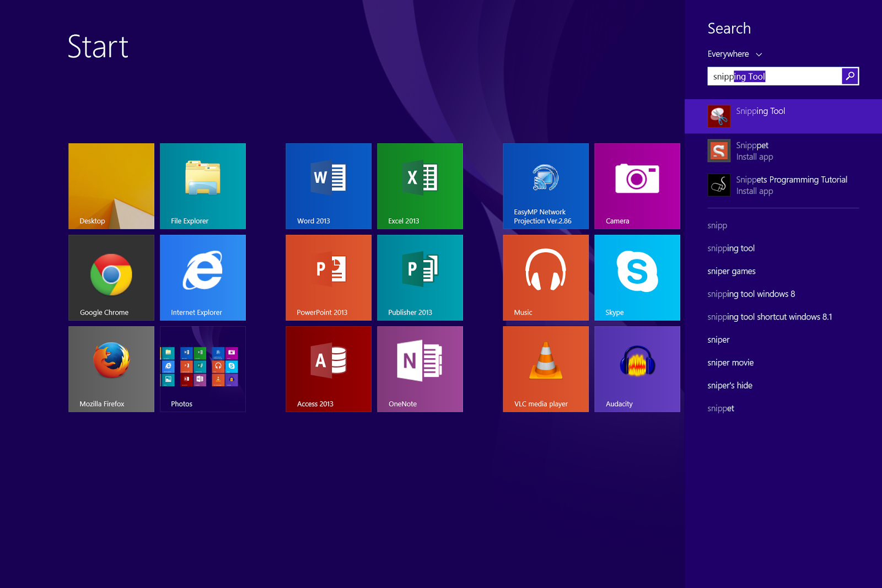This screenshot has height=588, width=882.
Task: Open Publisher 2013 tile
Action: 420,278
